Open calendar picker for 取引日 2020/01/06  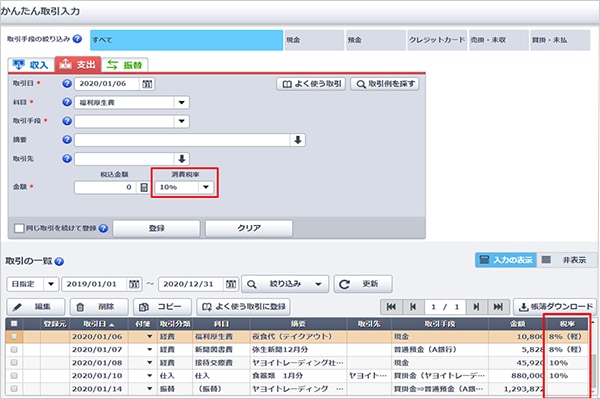147,84
